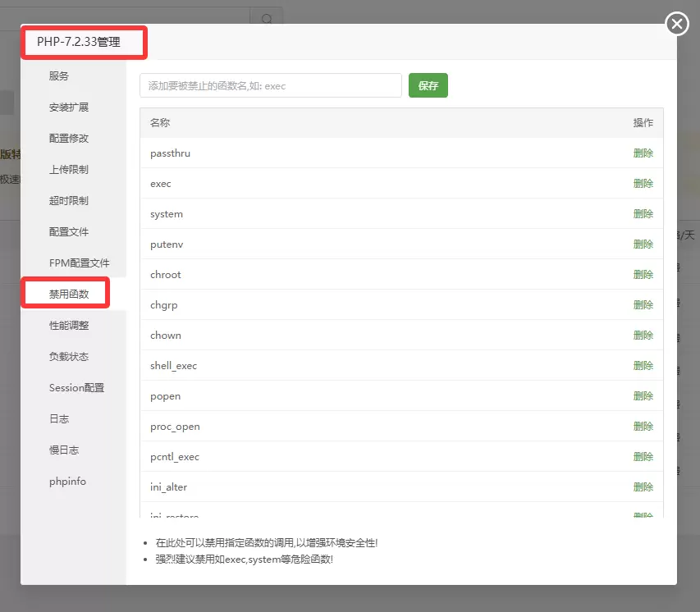Open the phpinfo tab
This screenshot has width=700, height=612.
67,482
